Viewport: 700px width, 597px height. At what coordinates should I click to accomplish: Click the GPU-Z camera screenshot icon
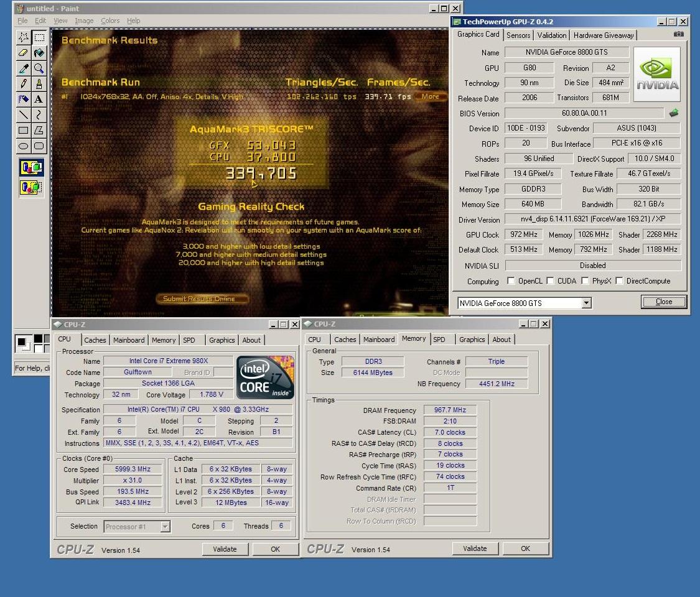pos(679,34)
